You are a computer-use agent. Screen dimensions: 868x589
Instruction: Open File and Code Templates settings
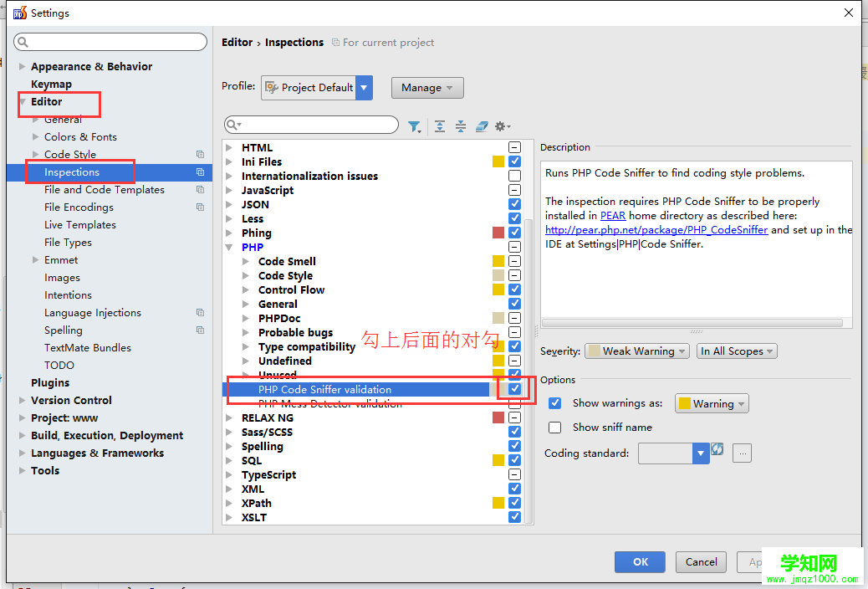point(104,189)
